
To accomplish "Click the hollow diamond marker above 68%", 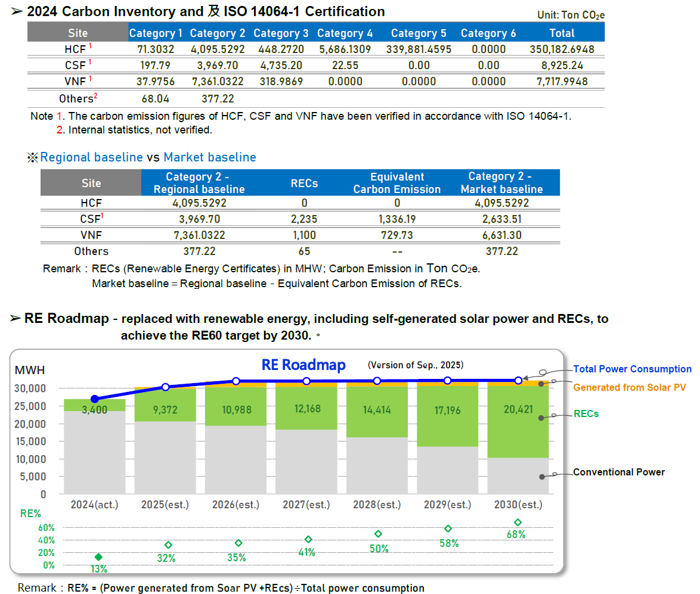I will [518, 523].
